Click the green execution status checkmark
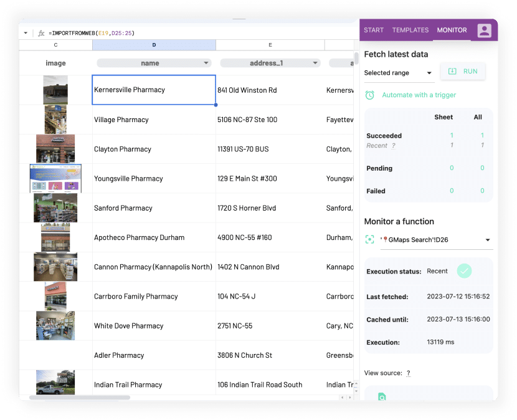The width and height of the screenshot is (517, 420). [464, 271]
